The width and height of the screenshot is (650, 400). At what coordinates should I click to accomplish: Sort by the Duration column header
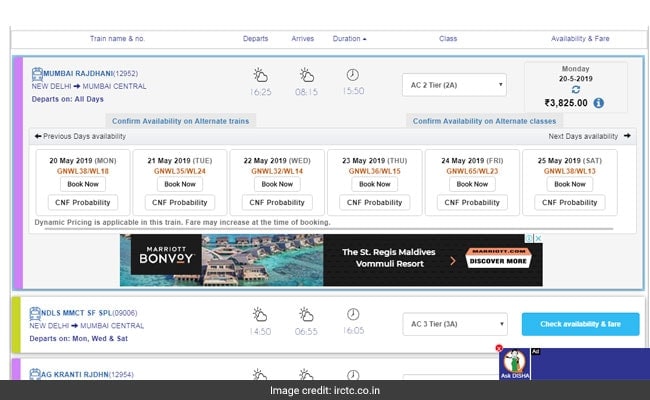(348, 39)
